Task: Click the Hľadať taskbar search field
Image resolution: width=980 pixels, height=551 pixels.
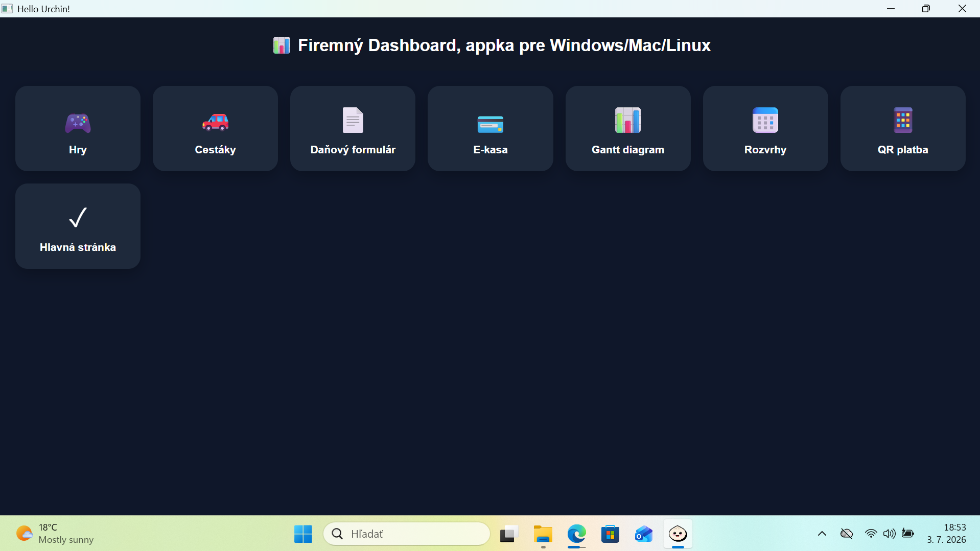Action: tap(407, 534)
